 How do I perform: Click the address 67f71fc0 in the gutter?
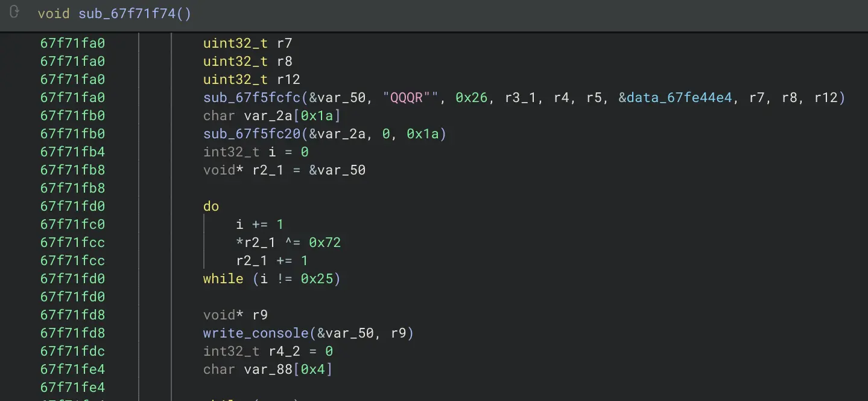(x=72, y=224)
